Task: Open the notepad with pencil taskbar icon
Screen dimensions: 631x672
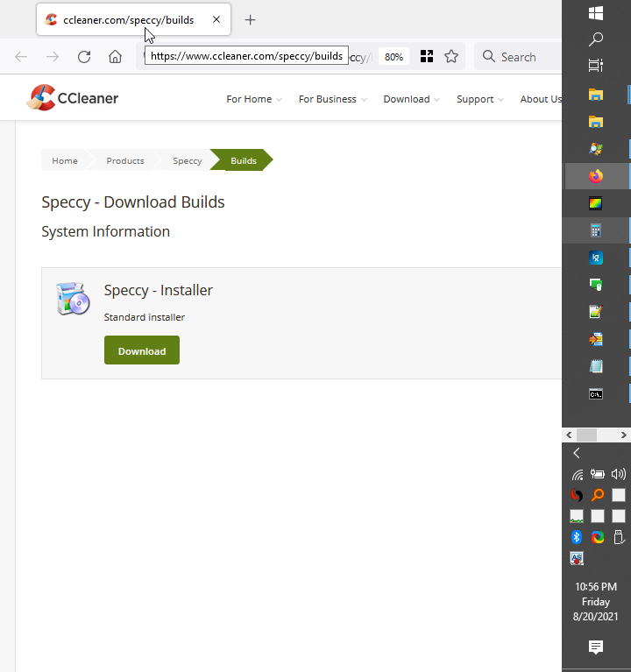Action: pyautogui.click(x=596, y=312)
